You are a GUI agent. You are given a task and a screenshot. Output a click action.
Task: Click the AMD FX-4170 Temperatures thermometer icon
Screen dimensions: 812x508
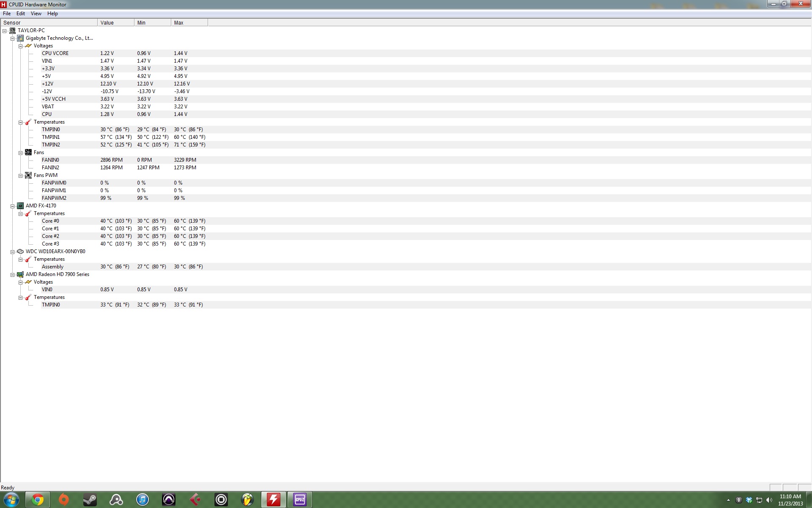(28, 213)
